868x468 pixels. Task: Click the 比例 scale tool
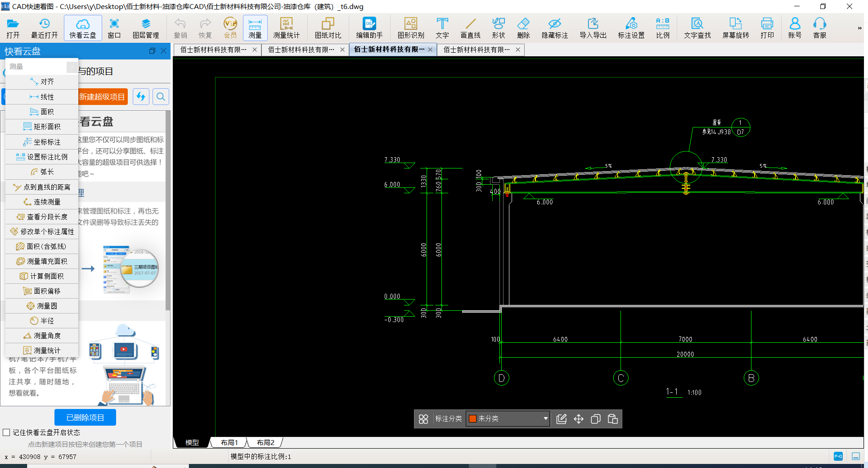tap(663, 28)
